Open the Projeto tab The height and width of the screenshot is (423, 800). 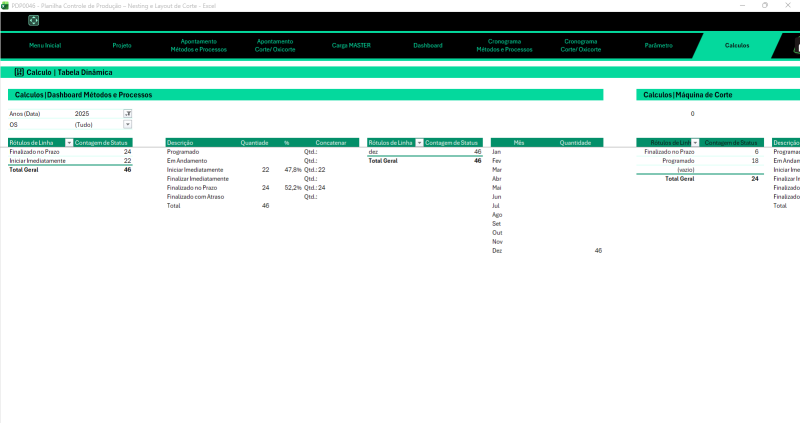tap(122, 46)
